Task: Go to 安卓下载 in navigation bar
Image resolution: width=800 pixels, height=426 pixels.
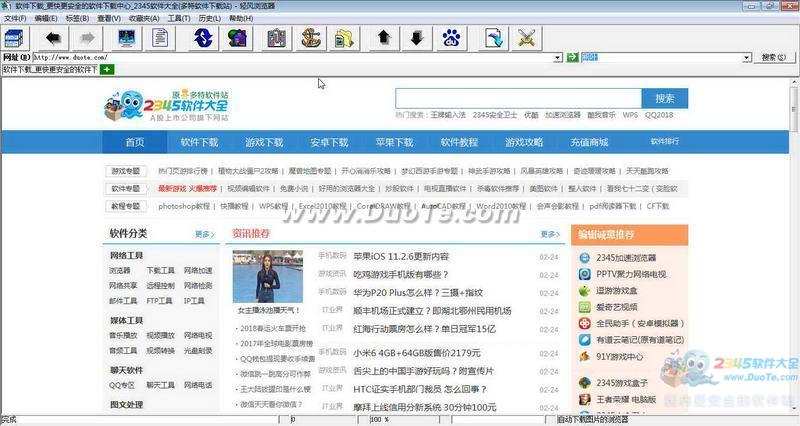Action: (329, 142)
